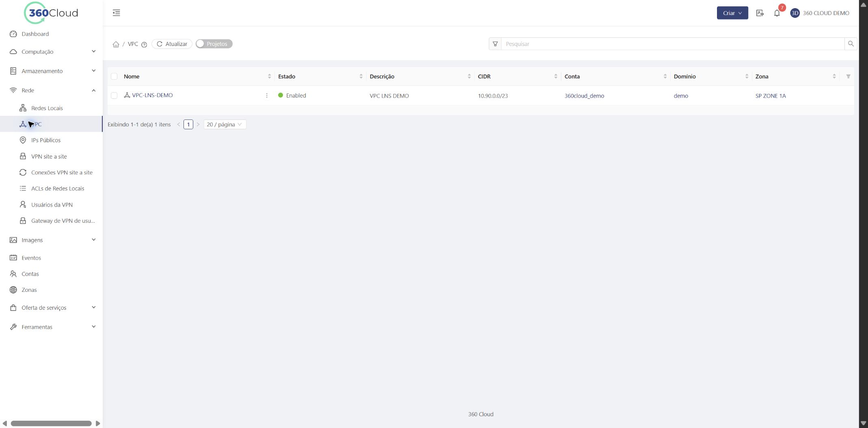Click in the Pesquisar search field

point(672,44)
